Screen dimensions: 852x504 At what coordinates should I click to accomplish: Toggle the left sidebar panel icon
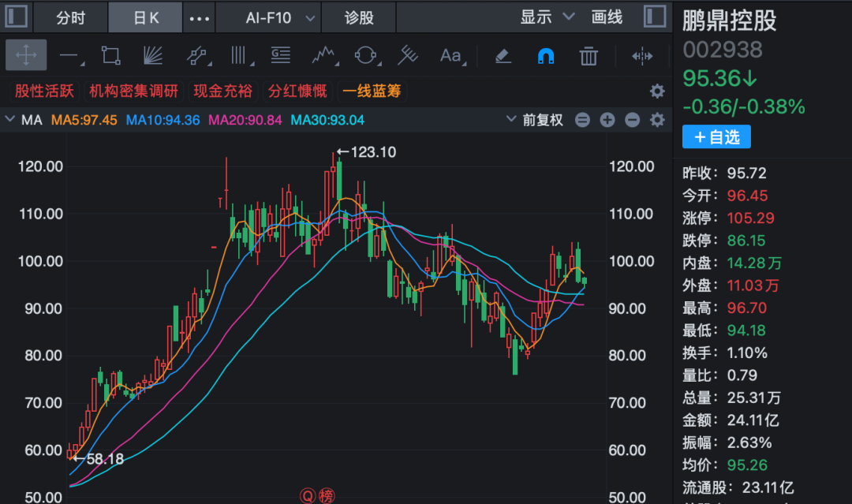pyautogui.click(x=17, y=17)
